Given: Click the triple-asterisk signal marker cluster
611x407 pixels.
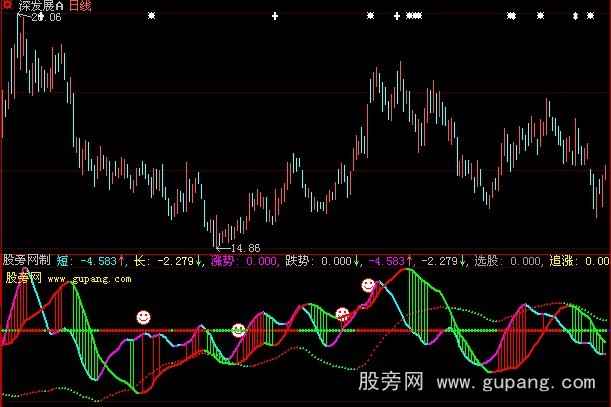Looking at the screenshot, I should tap(414, 16).
